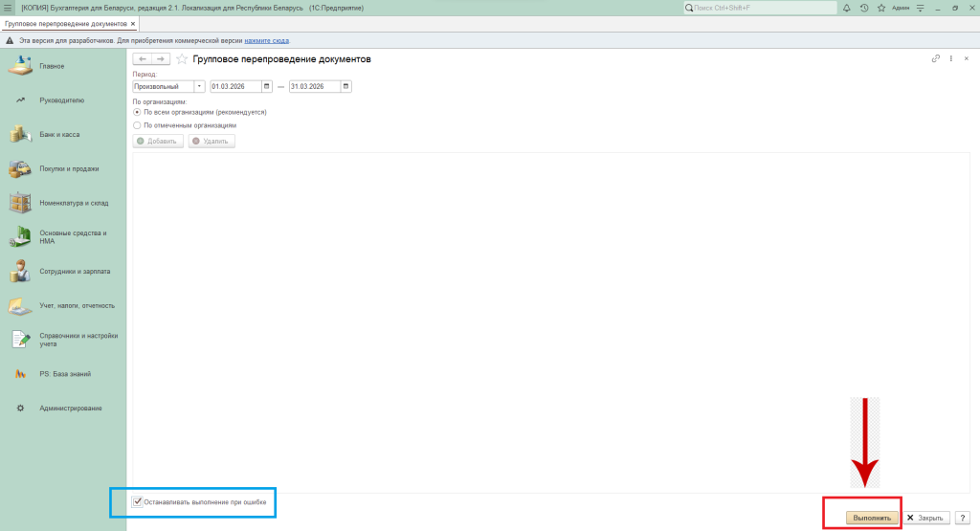This screenshot has height=531, width=980.
Task: Click the favorites star in the title bar
Action: (880, 8)
